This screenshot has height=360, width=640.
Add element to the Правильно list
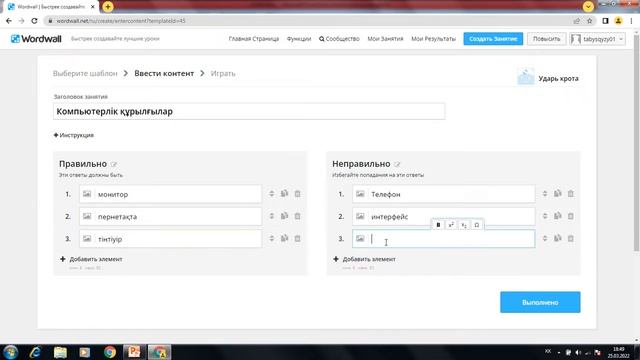tap(91, 259)
